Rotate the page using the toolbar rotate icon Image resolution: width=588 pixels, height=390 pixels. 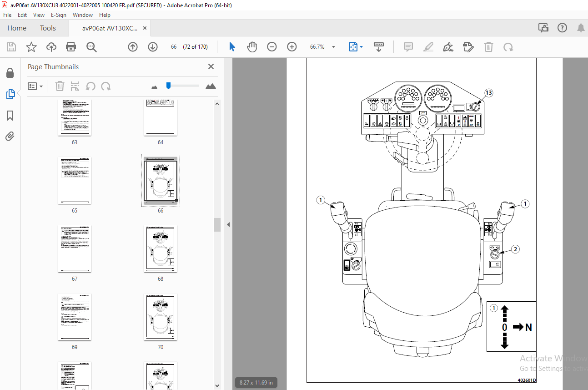point(508,47)
